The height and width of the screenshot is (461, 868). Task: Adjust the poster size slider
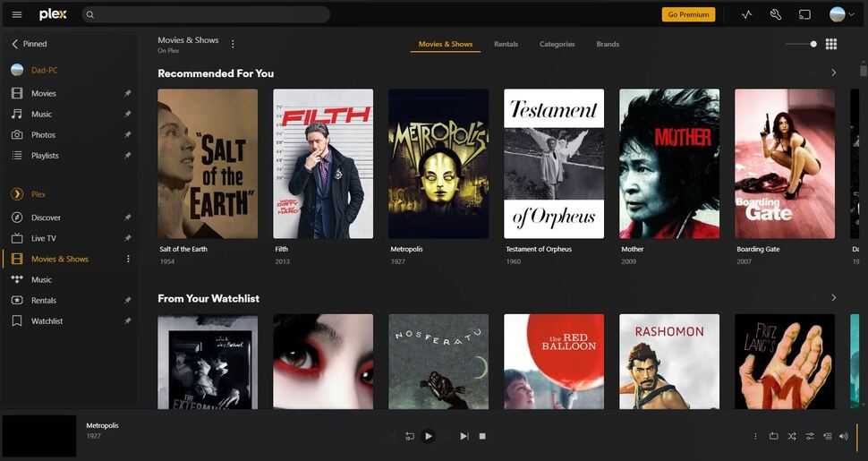coord(801,44)
